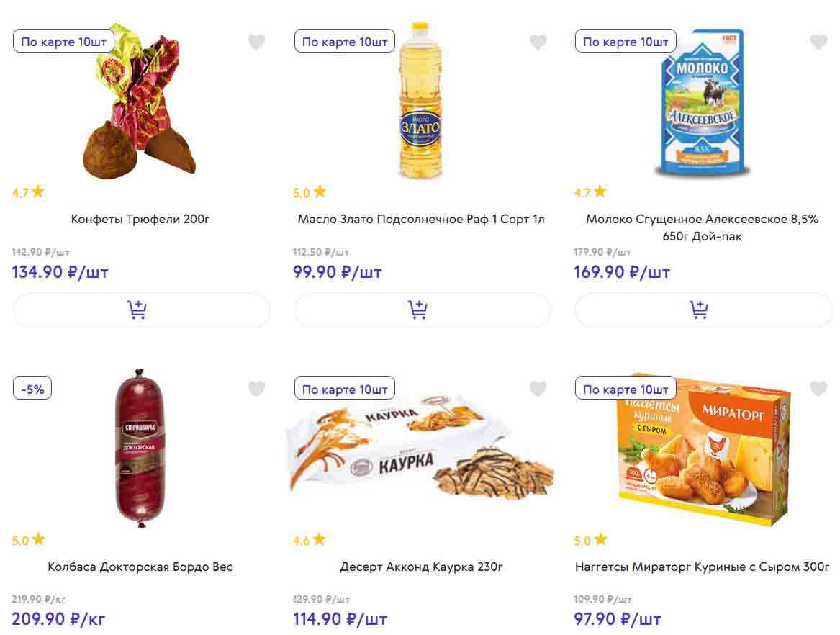840x635 pixels.
Task: Toggle heart on Наггетсы Мираторг
Action: pos(818,389)
